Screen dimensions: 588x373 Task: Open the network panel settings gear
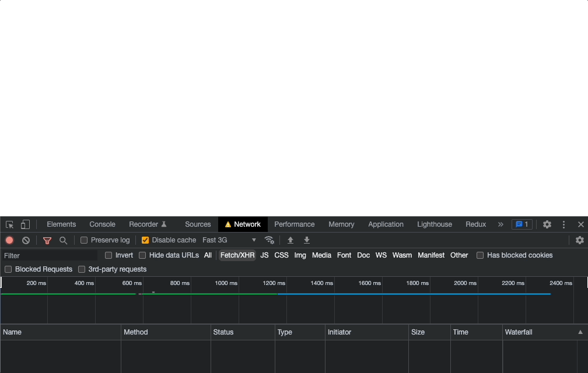579,240
